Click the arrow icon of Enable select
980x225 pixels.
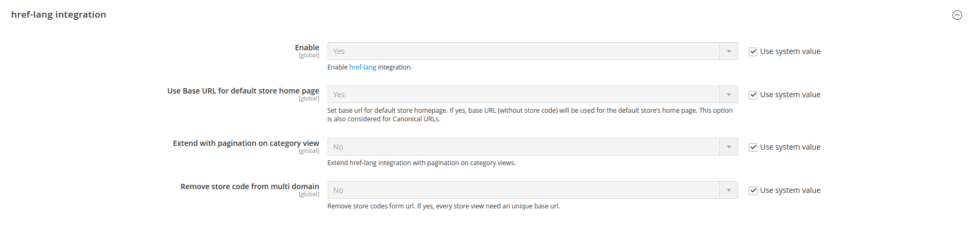[728, 51]
